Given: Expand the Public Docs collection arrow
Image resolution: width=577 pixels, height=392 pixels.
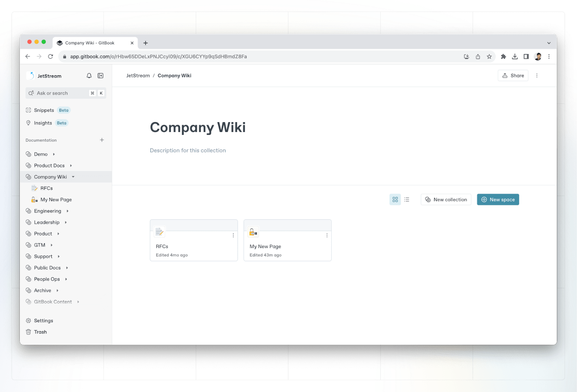Looking at the screenshot, I should pyautogui.click(x=67, y=268).
